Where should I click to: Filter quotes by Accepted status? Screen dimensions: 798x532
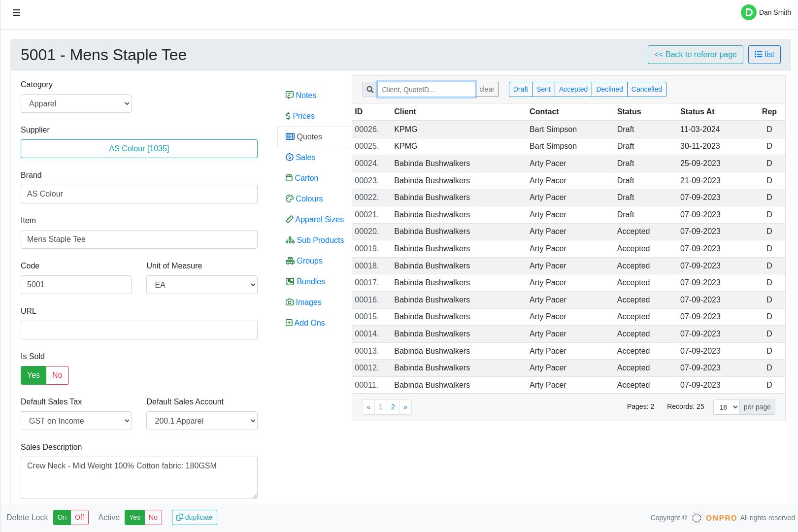pos(573,89)
